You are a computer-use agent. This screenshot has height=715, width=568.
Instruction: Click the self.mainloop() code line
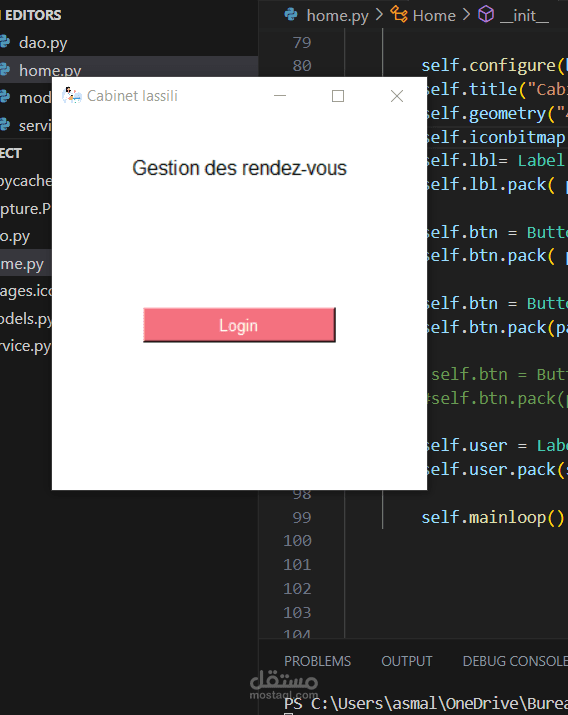493,518
